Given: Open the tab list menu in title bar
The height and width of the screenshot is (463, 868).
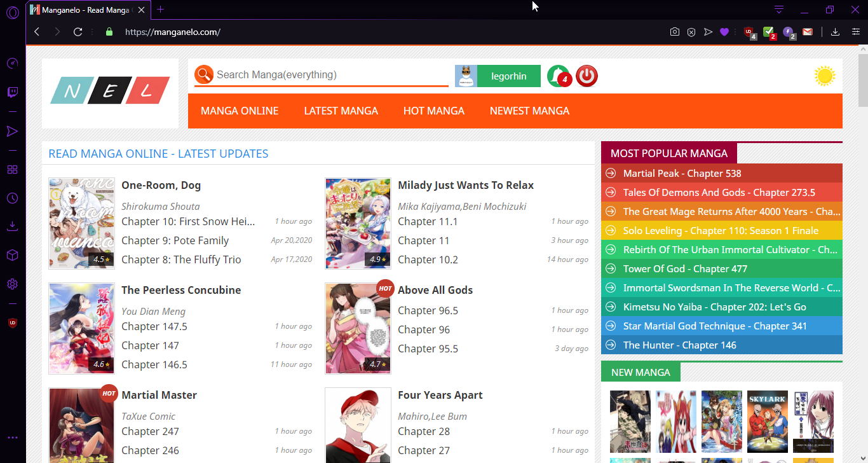Looking at the screenshot, I should (x=779, y=10).
